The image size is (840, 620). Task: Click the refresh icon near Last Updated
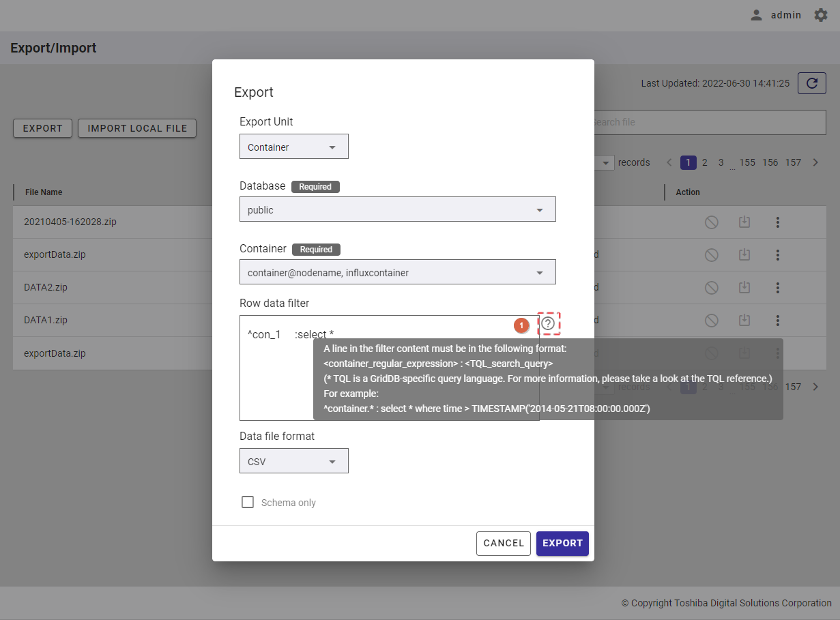coord(811,83)
